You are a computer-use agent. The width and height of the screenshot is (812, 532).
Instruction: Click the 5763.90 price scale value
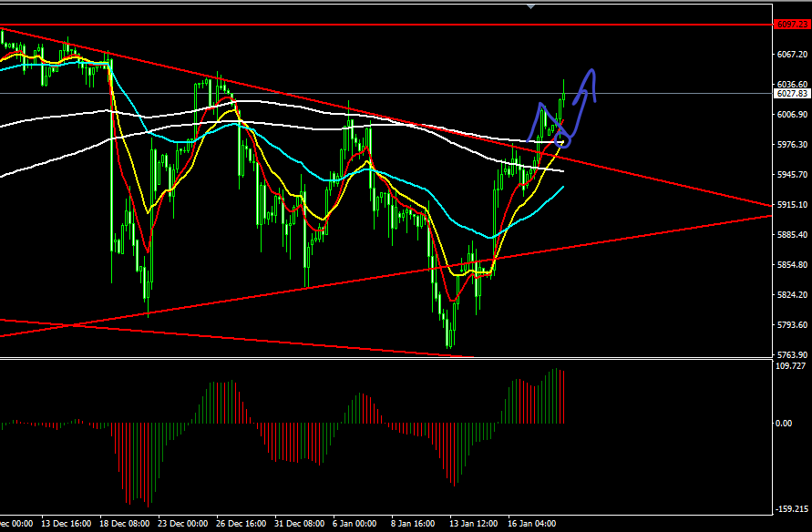[x=792, y=354]
